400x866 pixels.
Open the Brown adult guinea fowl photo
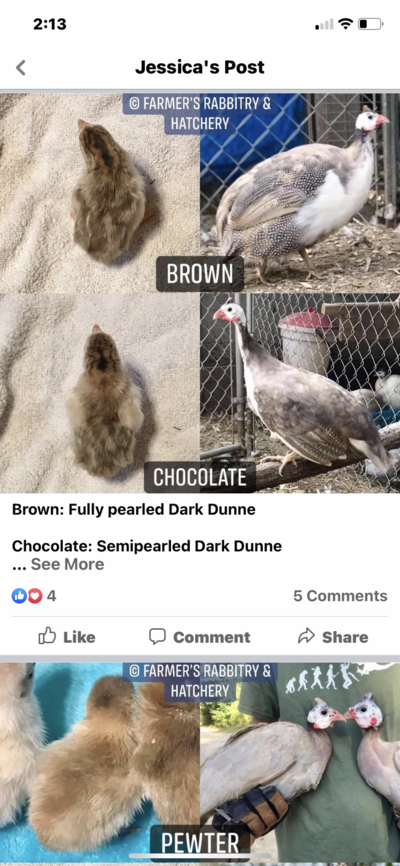(300, 192)
